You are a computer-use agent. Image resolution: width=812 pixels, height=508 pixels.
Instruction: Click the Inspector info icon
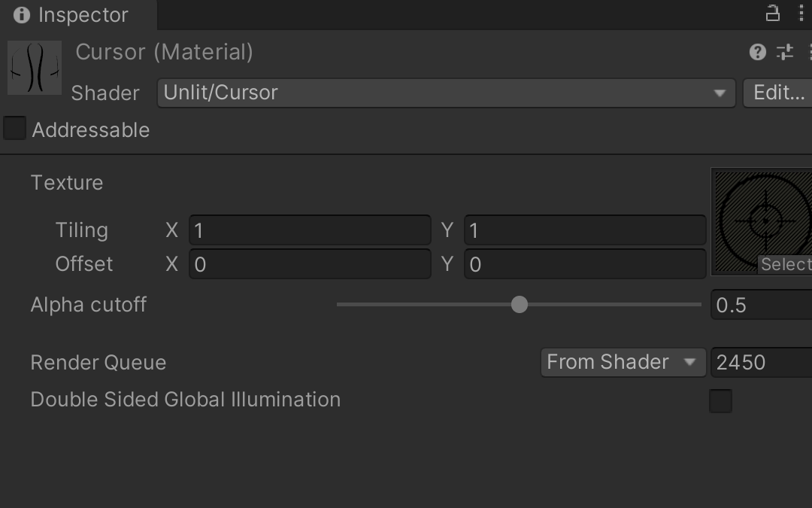[x=21, y=15]
